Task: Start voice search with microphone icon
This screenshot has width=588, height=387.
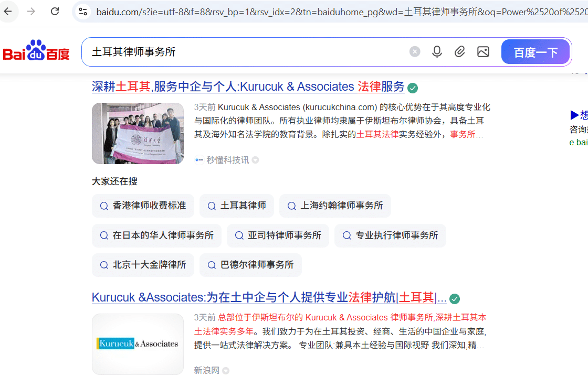Action: (x=437, y=51)
